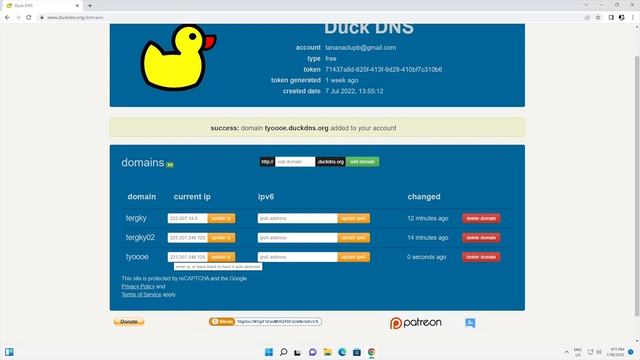Switch to Chrome on taskbar
Viewport: 640px width, 360px height.
[371, 352]
